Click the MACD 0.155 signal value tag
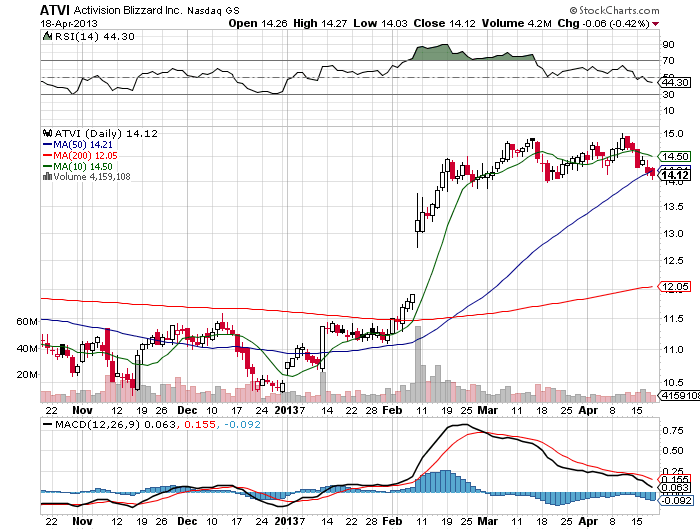The image size is (700, 530). (x=675, y=480)
